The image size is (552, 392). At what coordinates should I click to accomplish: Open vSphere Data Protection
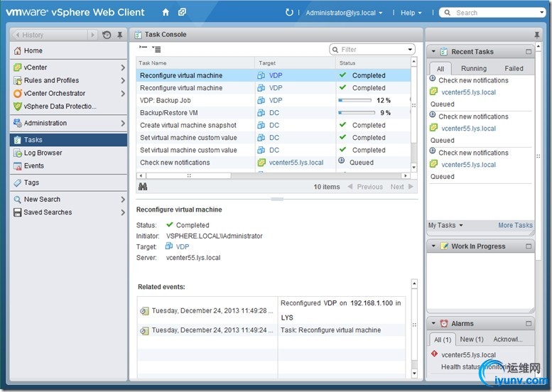(x=68, y=107)
